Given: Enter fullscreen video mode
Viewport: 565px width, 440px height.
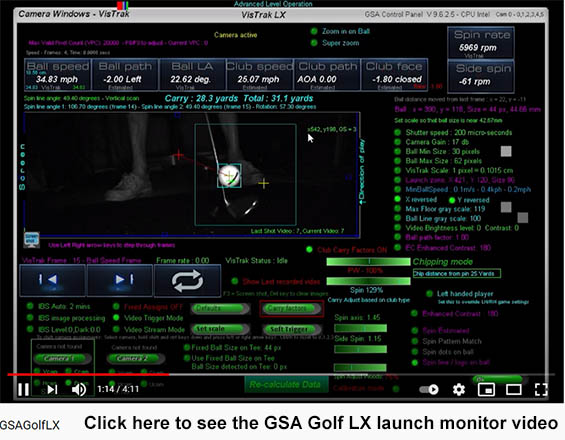Looking at the screenshot, I should 541,390.
